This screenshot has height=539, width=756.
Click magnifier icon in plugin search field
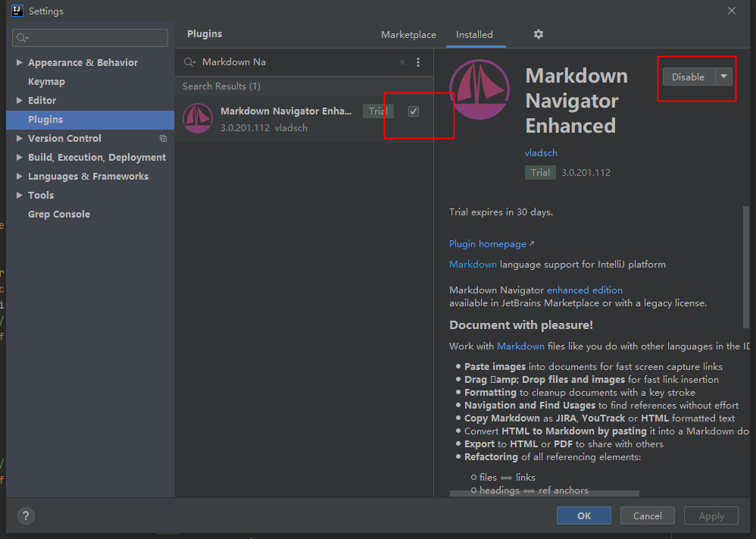click(189, 62)
